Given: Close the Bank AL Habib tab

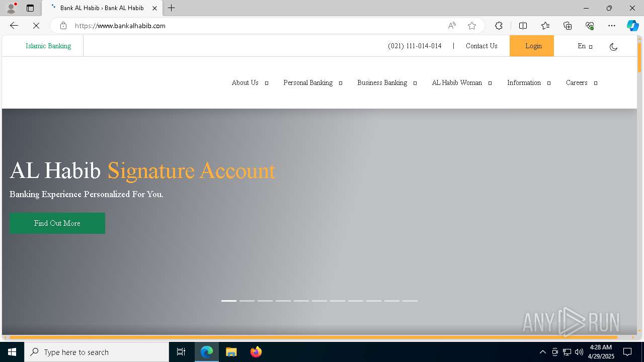Looking at the screenshot, I should (x=154, y=8).
